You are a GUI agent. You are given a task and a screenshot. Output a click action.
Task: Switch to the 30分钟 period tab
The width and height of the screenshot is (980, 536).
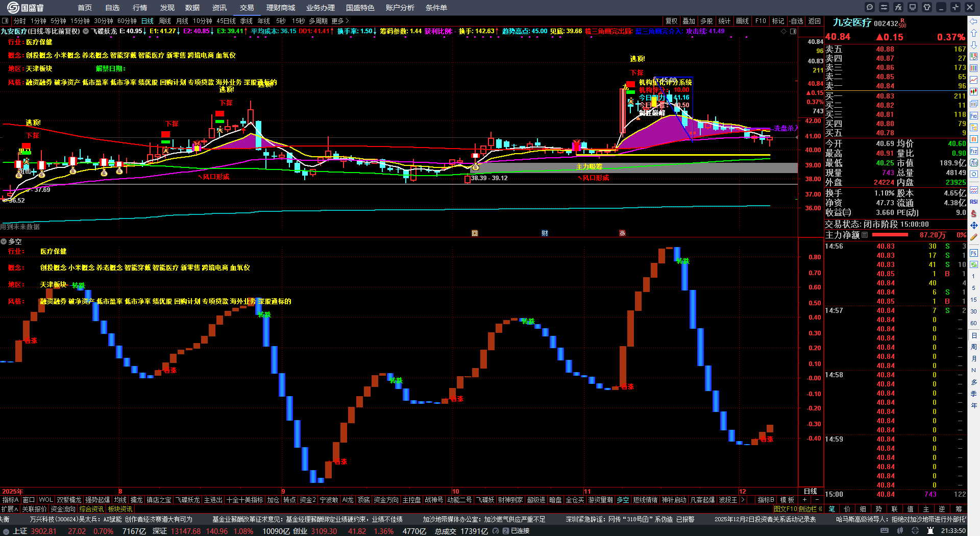point(104,21)
